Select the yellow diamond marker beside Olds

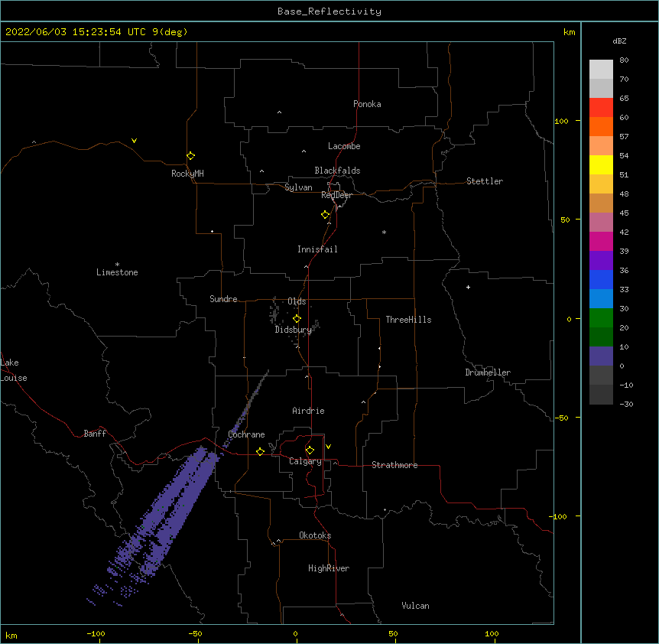pos(297,319)
